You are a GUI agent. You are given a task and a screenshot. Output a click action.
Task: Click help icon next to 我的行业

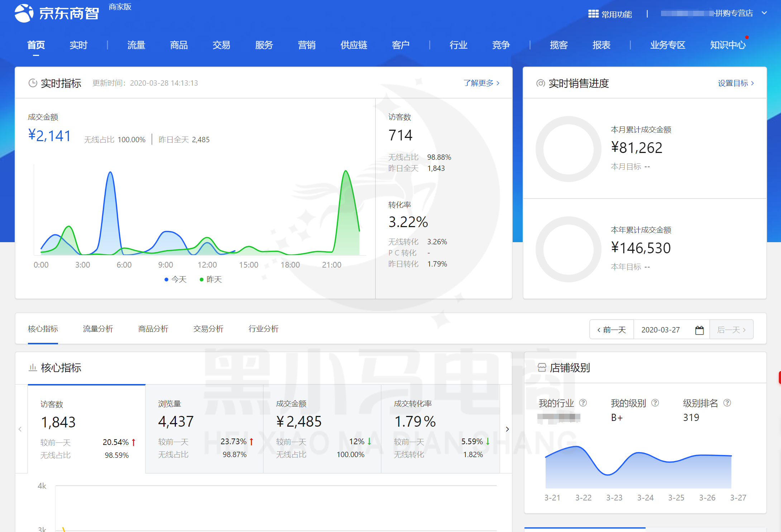pyautogui.click(x=583, y=403)
